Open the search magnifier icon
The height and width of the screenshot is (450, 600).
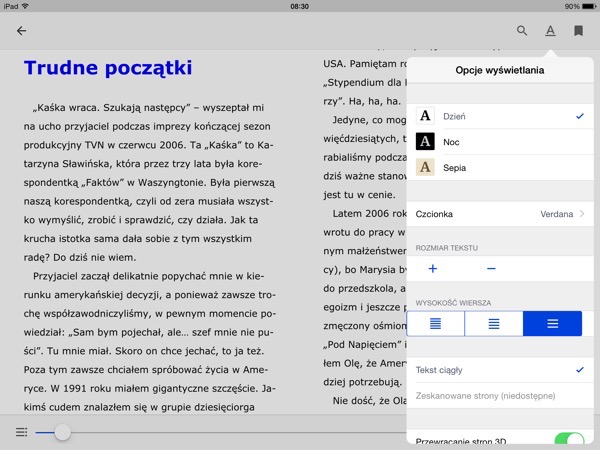(522, 31)
